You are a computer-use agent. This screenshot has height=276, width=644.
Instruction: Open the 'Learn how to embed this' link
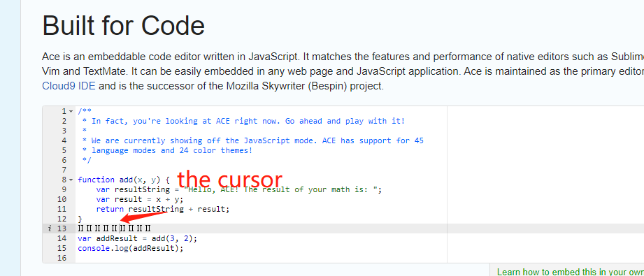click(x=570, y=272)
